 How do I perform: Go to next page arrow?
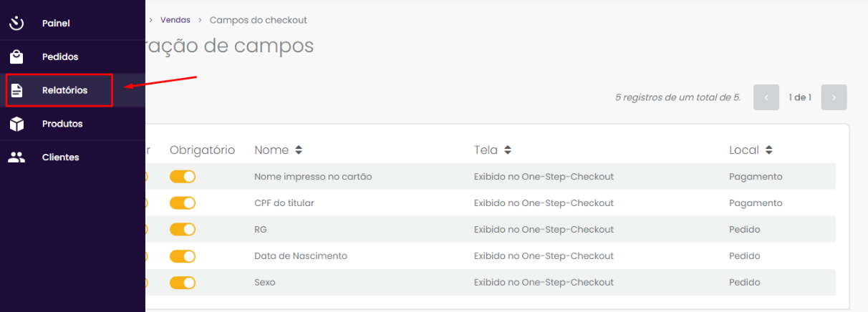click(834, 97)
